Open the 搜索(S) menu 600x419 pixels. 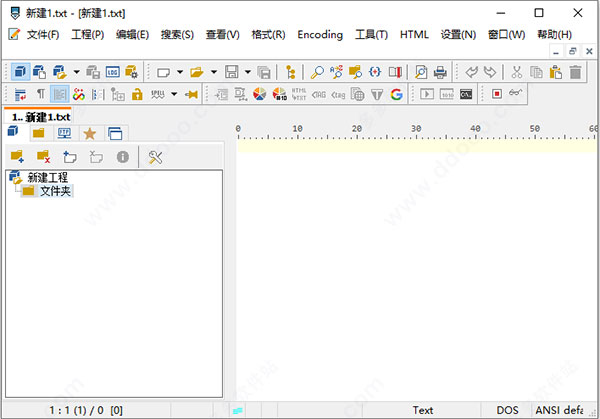[177, 34]
